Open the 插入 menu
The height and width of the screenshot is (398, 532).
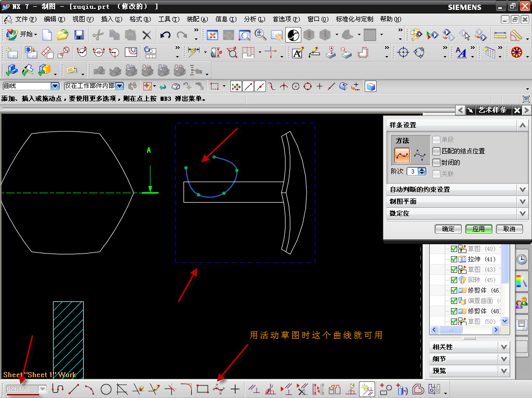pos(111,19)
